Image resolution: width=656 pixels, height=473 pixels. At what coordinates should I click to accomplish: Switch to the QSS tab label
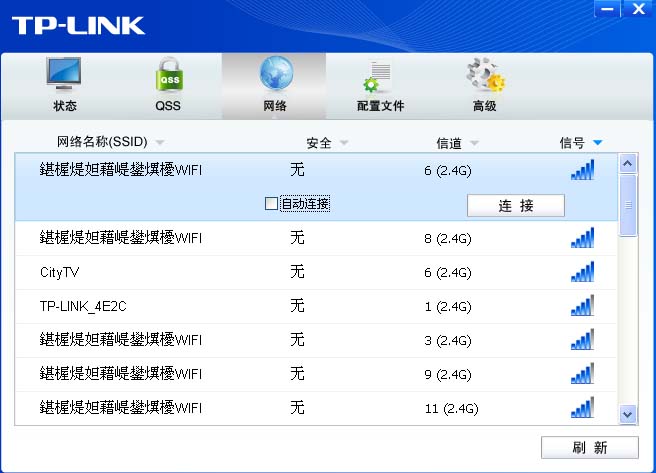click(168, 106)
